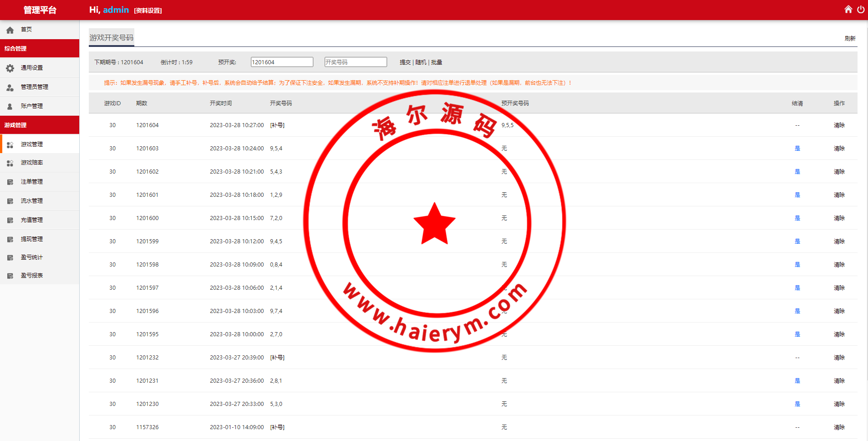Click the 批量 batch link

(x=437, y=62)
